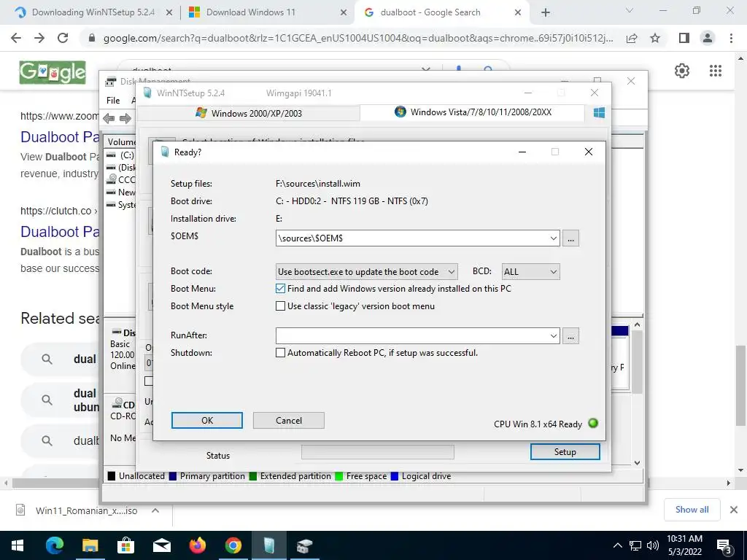This screenshot has width=747, height=560.
Task: Bookmark this page with star icon
Action: pos(655,38)
